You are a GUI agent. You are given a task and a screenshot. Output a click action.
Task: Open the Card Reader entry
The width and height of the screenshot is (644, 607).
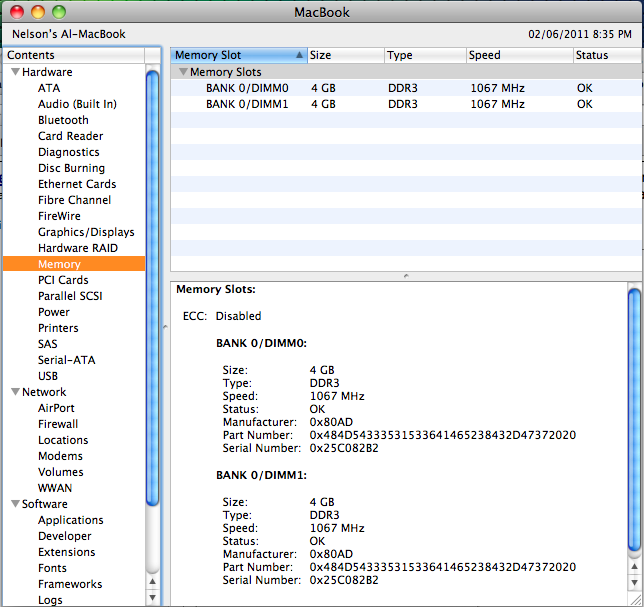[x=71, y=136]
